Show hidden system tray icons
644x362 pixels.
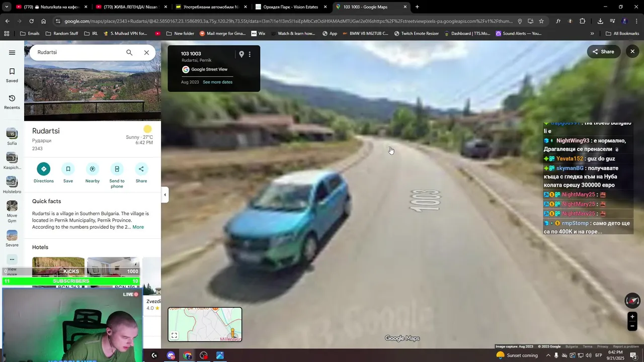[x=548, y=355]
